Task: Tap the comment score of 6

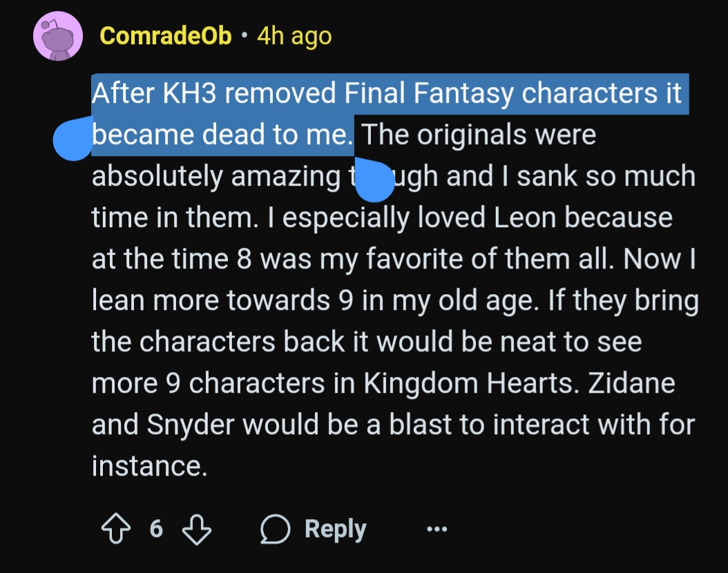Action: click(156, 530)
